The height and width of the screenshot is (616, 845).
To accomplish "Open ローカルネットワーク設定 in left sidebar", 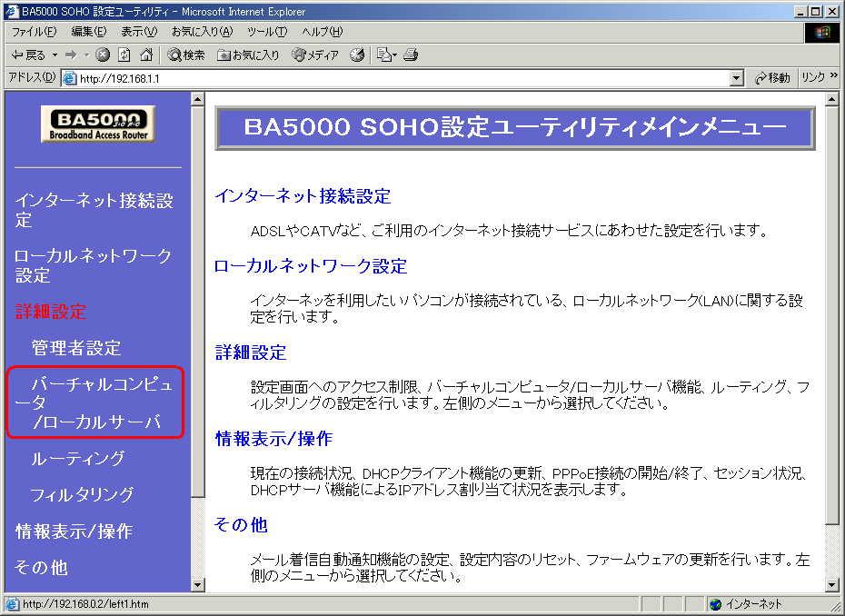I will tap(93, 265).
